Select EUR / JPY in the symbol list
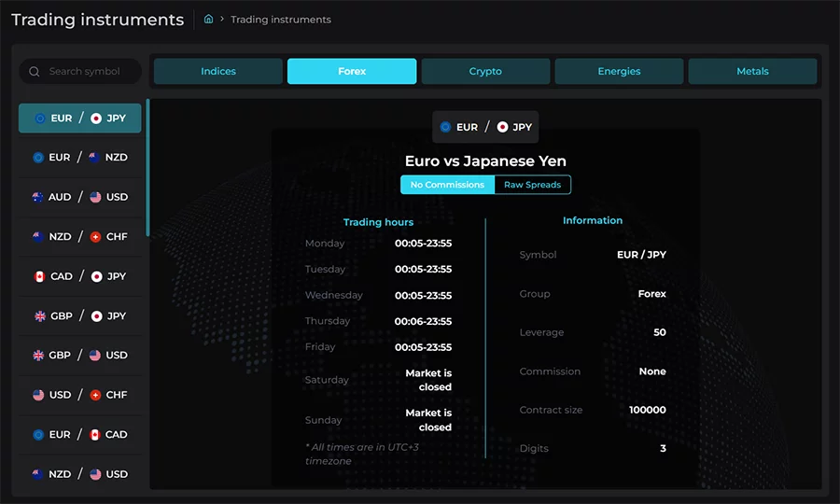The width and height of the screenshot is (840, 504). (x=80, y=118)
